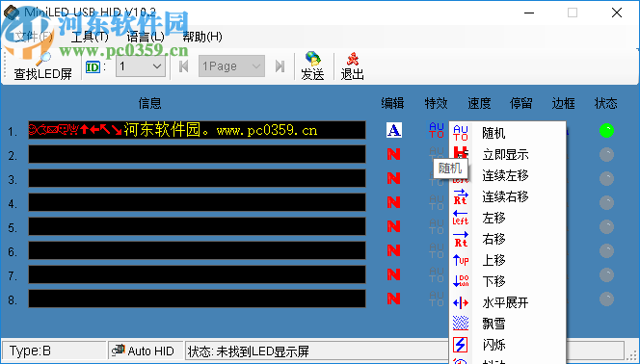Open the 帮助(H) Help menu
The image size is (640, 364).
point(202,38)
